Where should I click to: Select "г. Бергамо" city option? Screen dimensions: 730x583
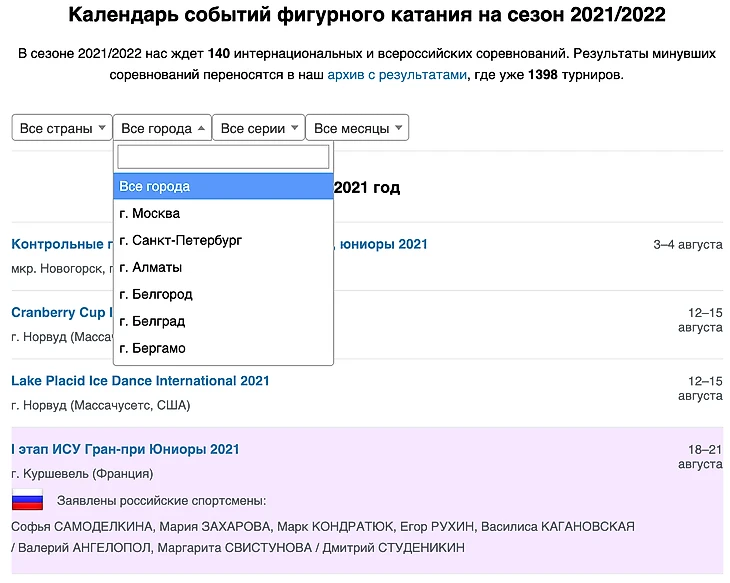pos(223,348)
